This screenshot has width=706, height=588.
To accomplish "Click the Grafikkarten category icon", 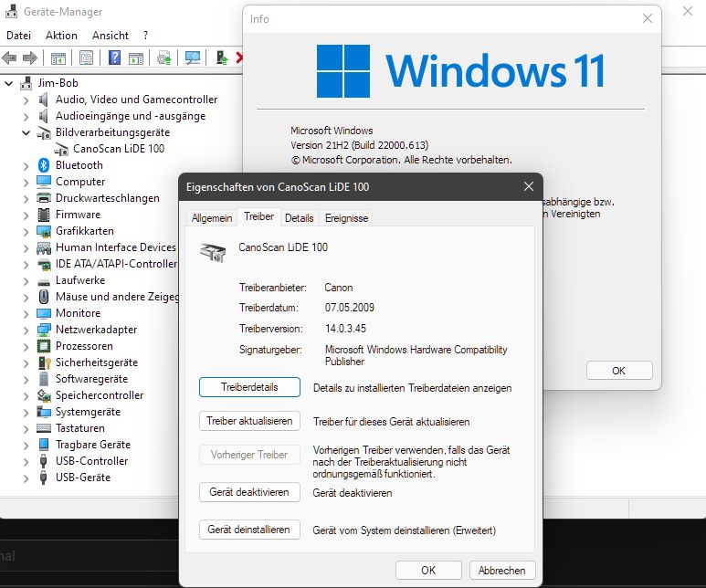I will click(44, 231).
